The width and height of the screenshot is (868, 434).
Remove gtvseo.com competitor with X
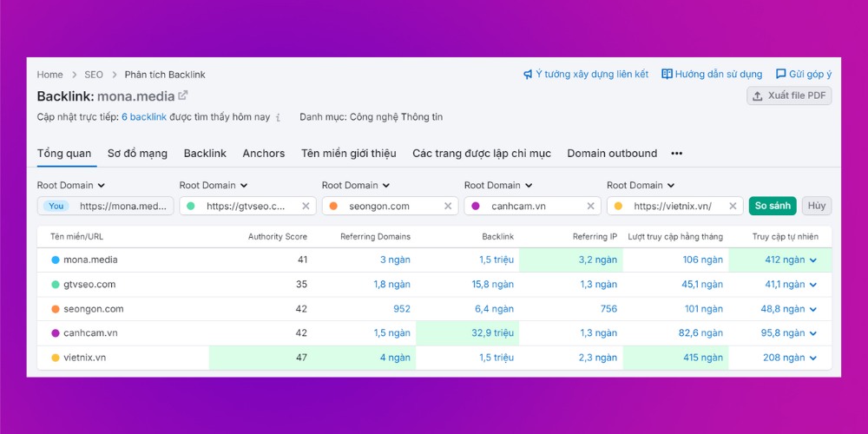pyautogui.click(x=306, y=206)
